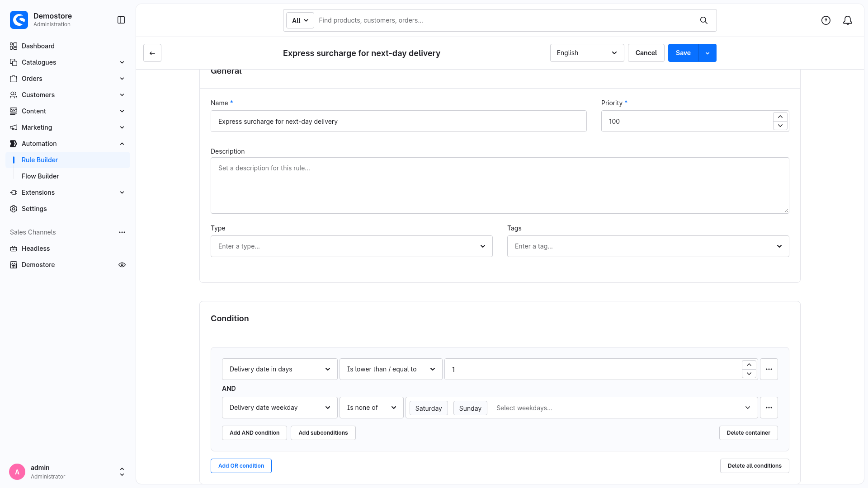Screen dimensions: 868x488
Task: Open the Delivery date in days condition dropdown
Action: click(x=279, y=369)
